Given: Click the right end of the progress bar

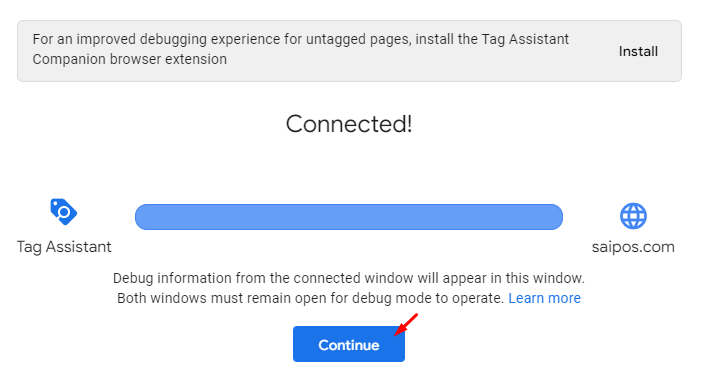Looking at the screenshot, I should (554, 217).
